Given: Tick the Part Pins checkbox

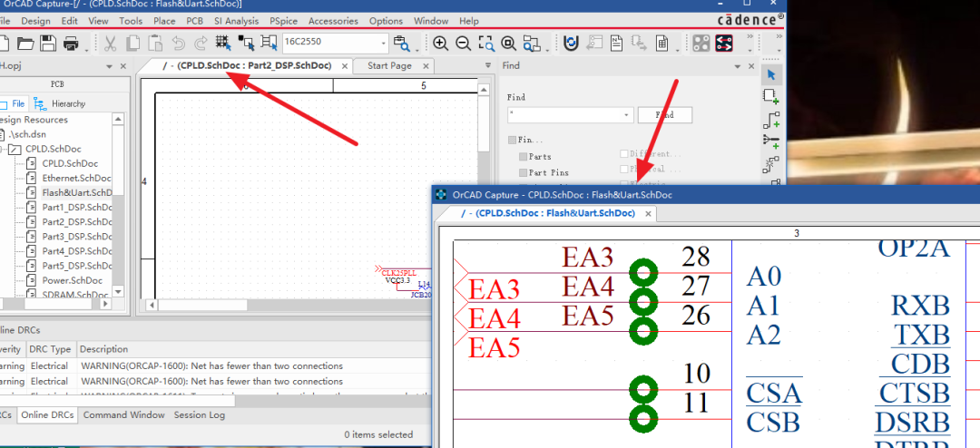Looking at the screenshot, I should click(x=524, y=172).
